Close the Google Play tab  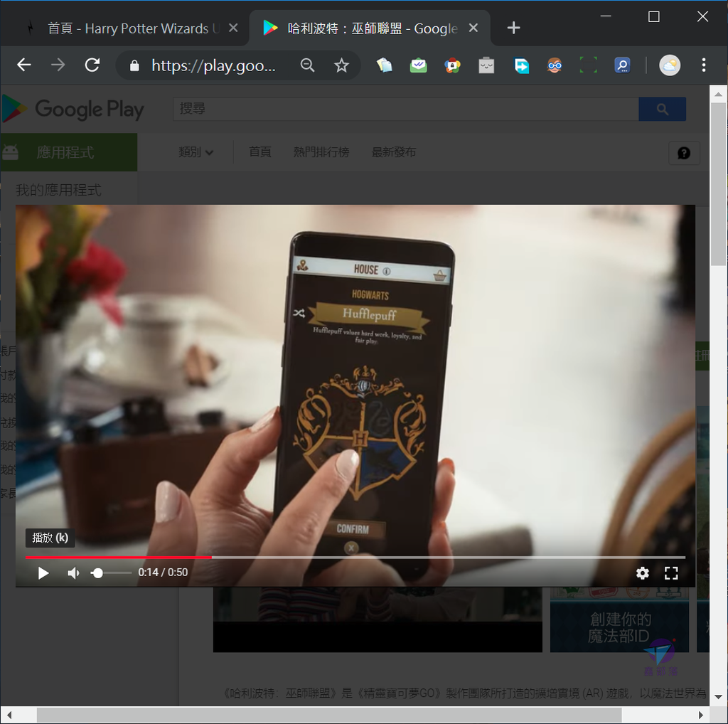[x=473, y=28]
